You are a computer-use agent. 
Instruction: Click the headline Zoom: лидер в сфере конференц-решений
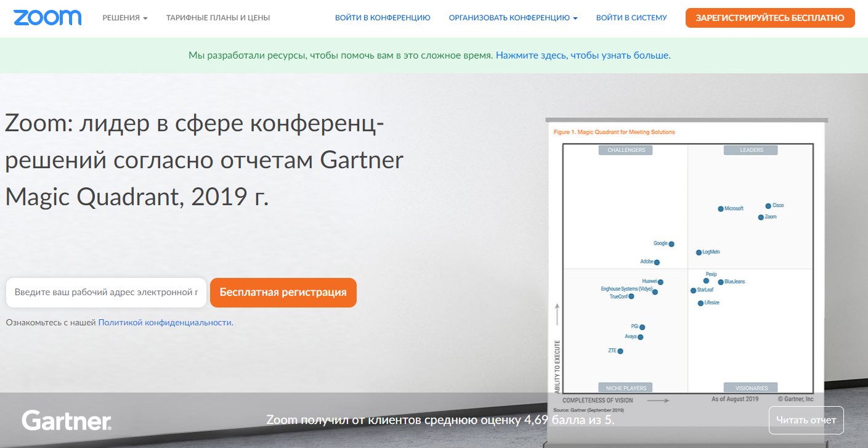[204, 160]
